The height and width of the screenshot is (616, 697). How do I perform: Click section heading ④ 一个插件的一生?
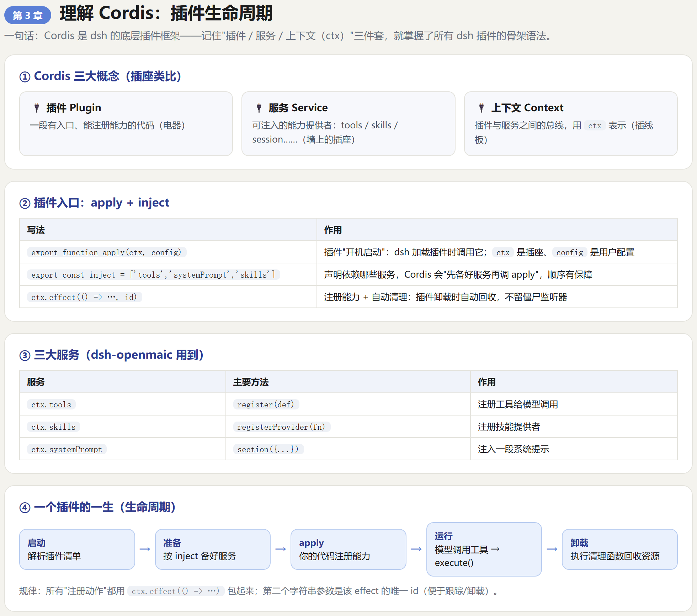[x=97, y=507]
